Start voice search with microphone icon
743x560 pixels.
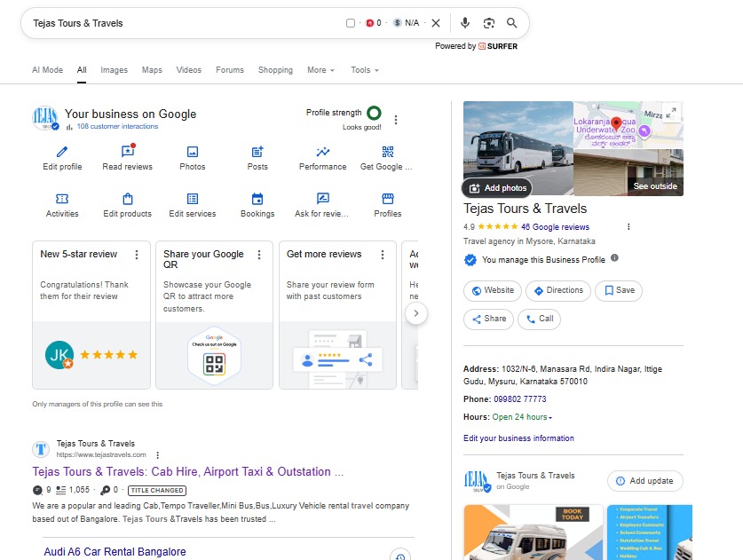coord(465,23)
